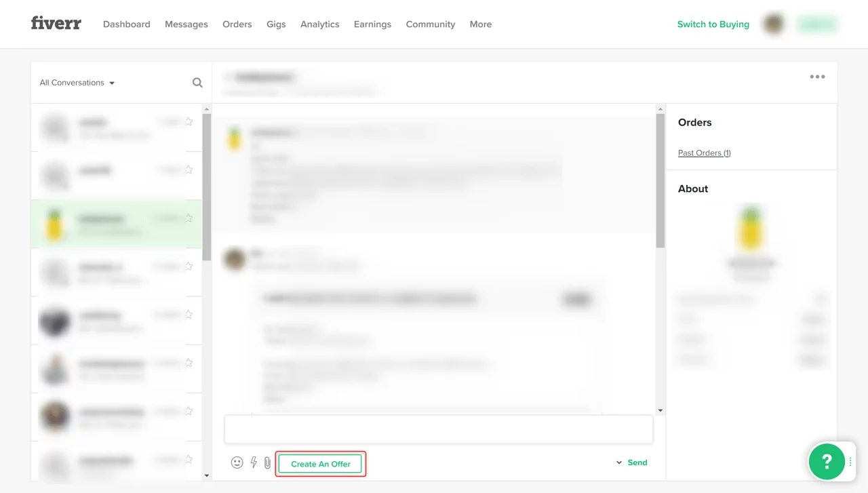Click the Create An Offer button
Image resolution: width=868 pixels, height=493 pixels.
pyautogui.click(x=321, y=464)
